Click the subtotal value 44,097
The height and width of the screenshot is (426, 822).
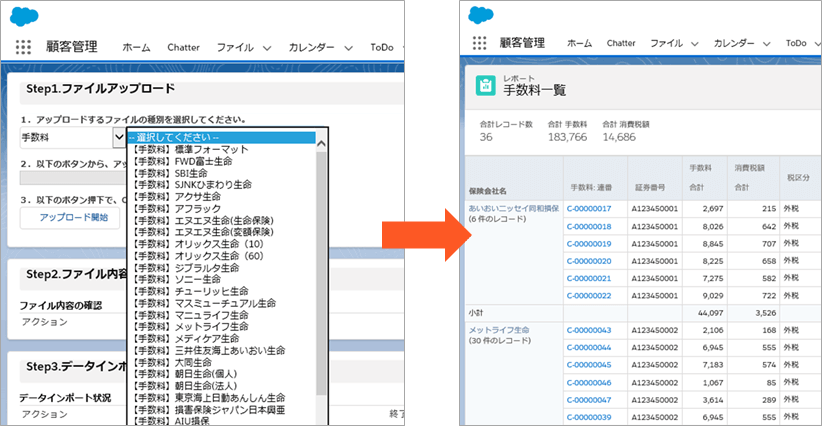tap(710, 313)
